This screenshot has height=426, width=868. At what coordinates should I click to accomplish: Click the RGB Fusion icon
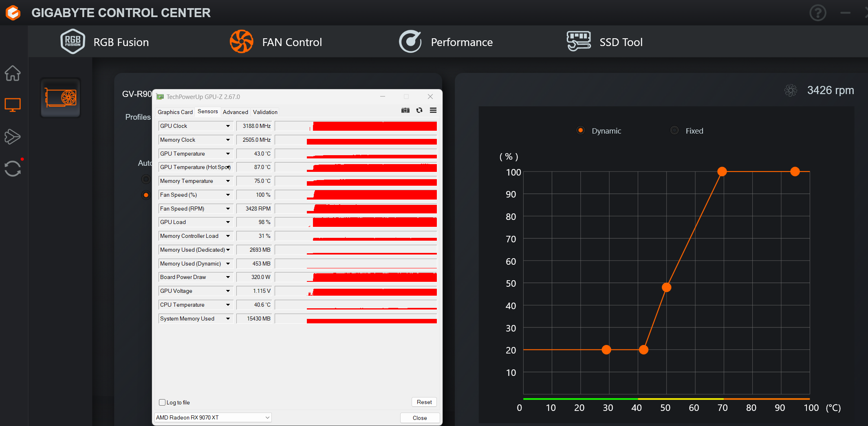(73, 42)
